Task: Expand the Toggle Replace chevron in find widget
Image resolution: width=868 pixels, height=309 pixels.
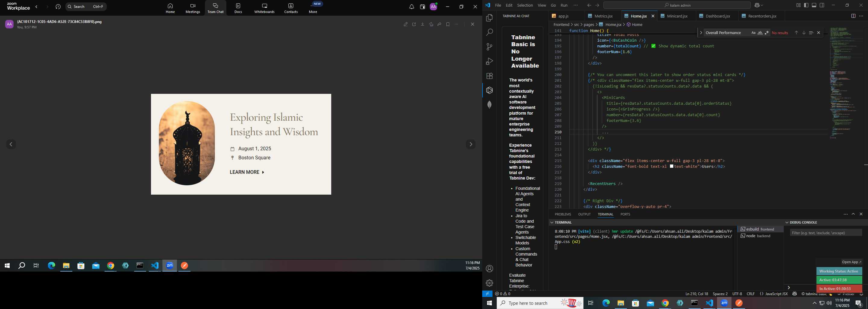Action: click(701, 33)
